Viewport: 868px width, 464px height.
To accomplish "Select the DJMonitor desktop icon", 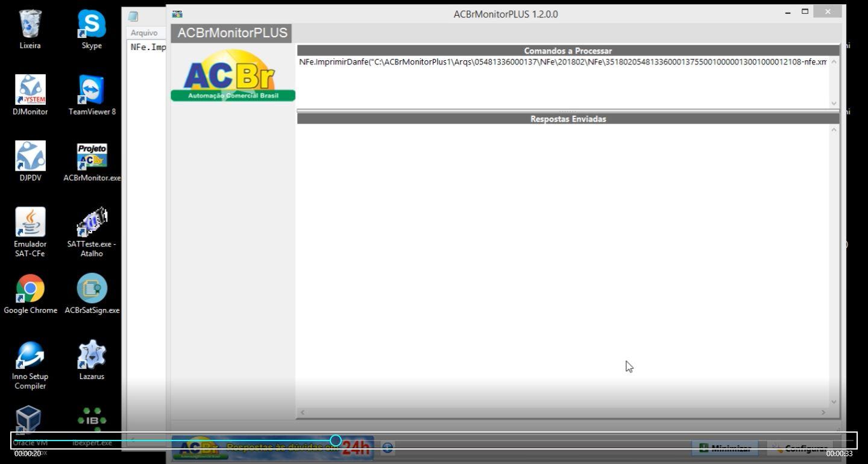I will 30,95.
